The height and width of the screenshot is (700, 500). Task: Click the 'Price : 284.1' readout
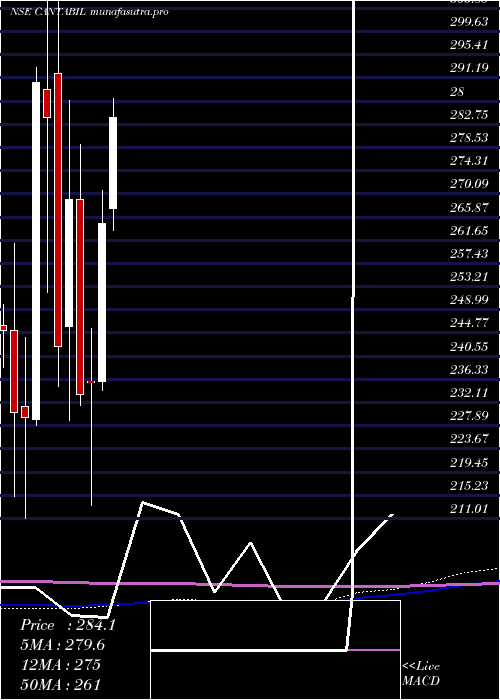point(68,625)
